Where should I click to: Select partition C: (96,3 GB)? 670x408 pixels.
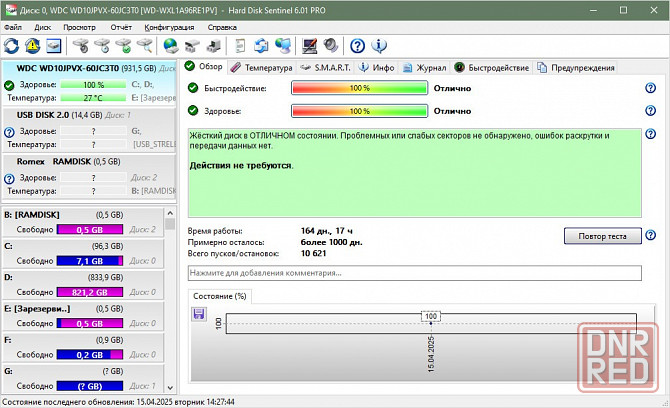[83, 253]
